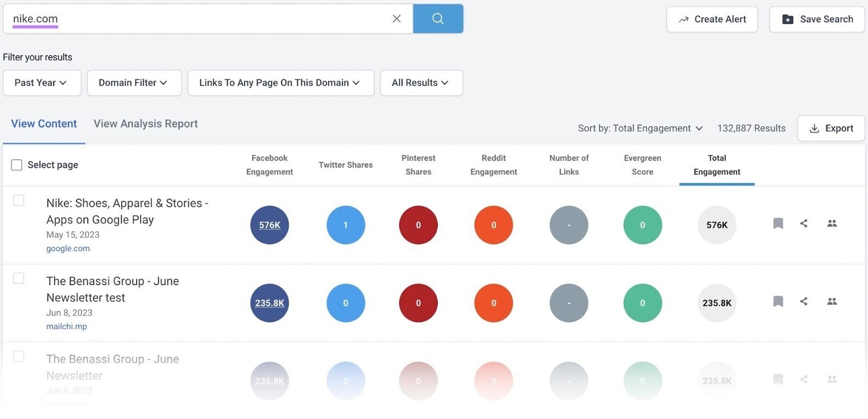This screenshot has width=868, height=419.
Task: View sharers of June Newsletter test result
Action: coord(832,301)
